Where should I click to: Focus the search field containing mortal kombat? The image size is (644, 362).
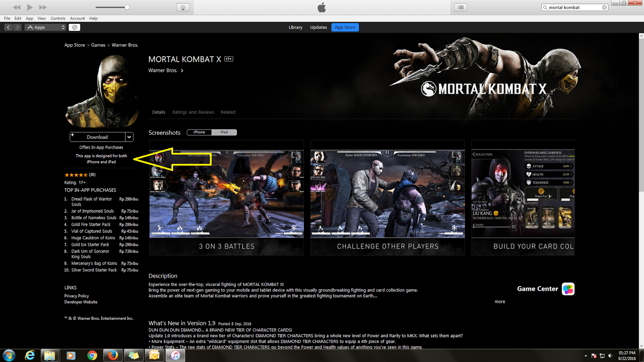coord(575,7)
